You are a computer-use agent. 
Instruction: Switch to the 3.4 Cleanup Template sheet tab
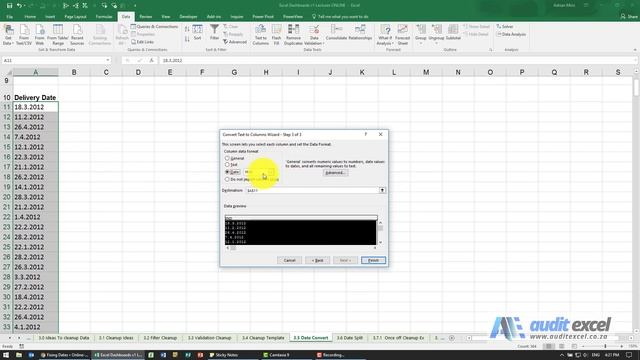[263, 338]
